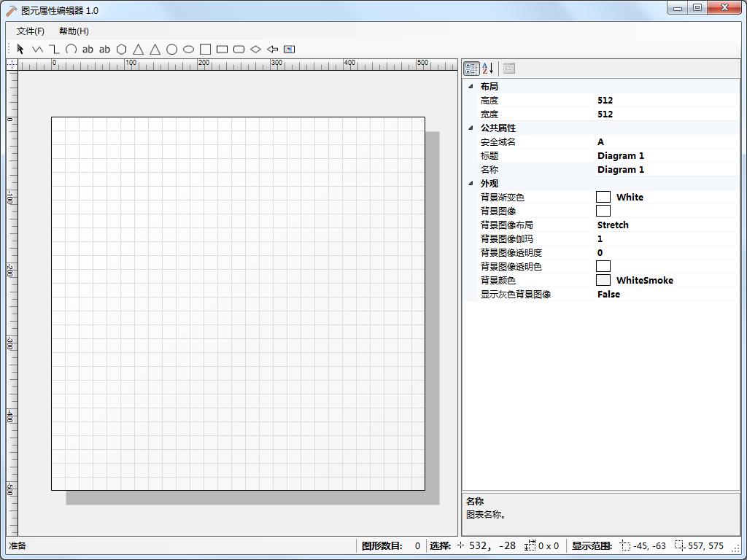Select the diamond shape tool
This screenshot has width=747, height=560.
256,49
